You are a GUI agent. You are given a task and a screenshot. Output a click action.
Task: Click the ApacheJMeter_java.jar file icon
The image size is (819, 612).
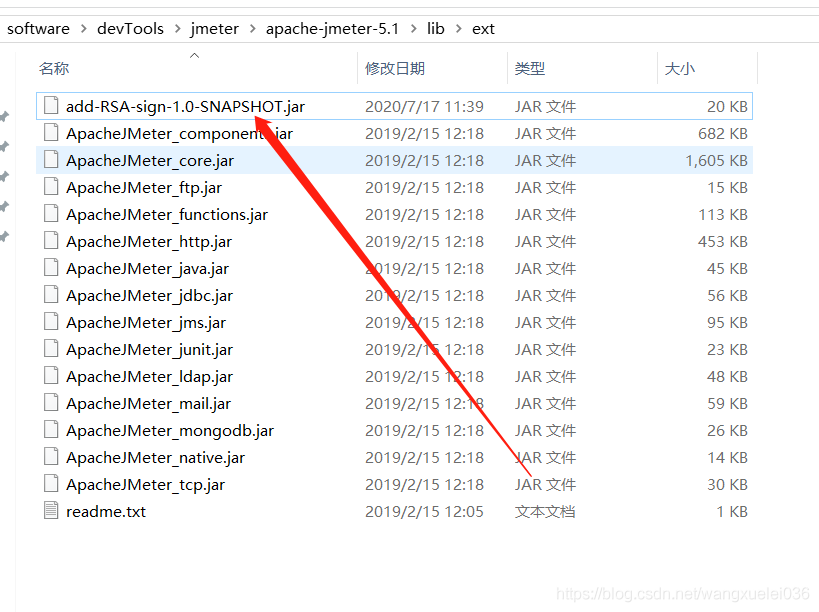point(51,268)
